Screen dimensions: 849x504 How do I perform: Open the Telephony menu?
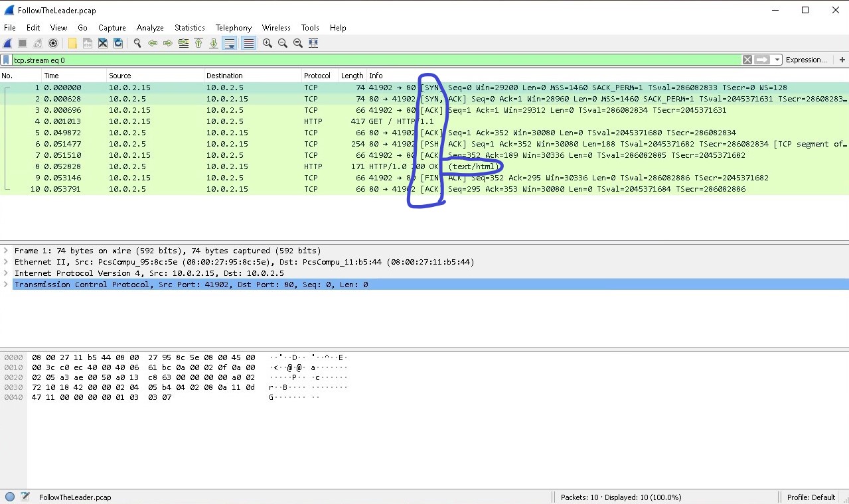coord(234,28)
